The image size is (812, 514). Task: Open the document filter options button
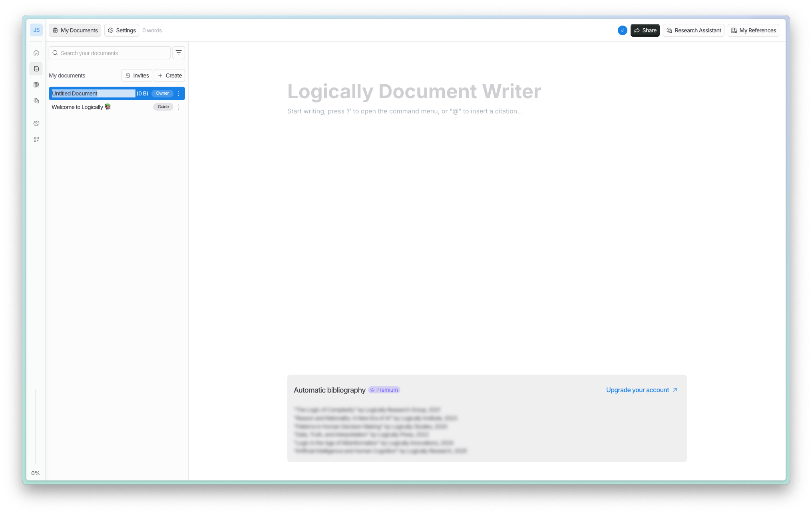179,53
